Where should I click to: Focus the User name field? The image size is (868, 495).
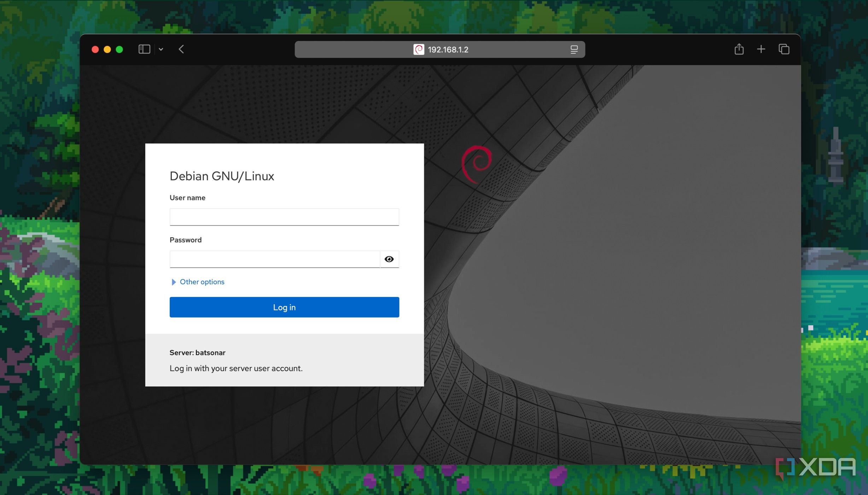(x=284, y=217)
